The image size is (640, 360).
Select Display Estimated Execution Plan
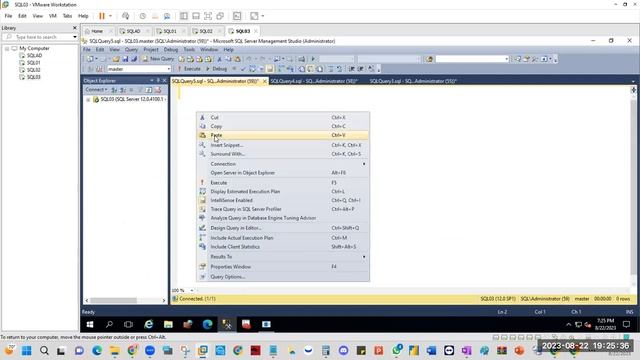tap(283, 191)
